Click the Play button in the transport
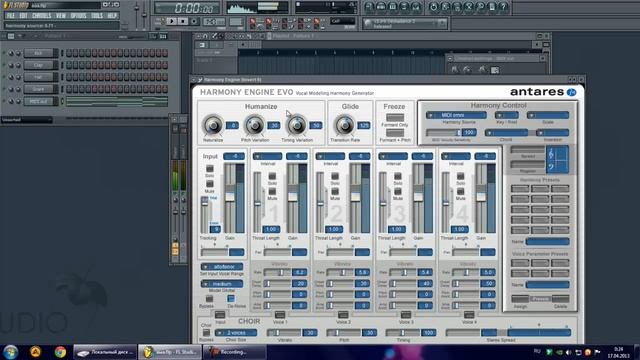 (172, 21)
